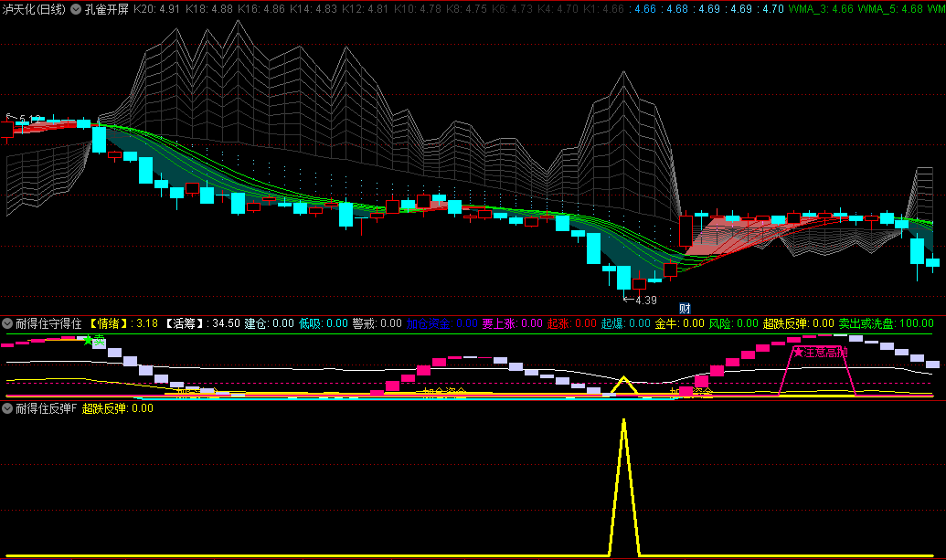
Task: Click the 卖出或洗盘: 100.00 reading
Action: (x=887, y=323)
